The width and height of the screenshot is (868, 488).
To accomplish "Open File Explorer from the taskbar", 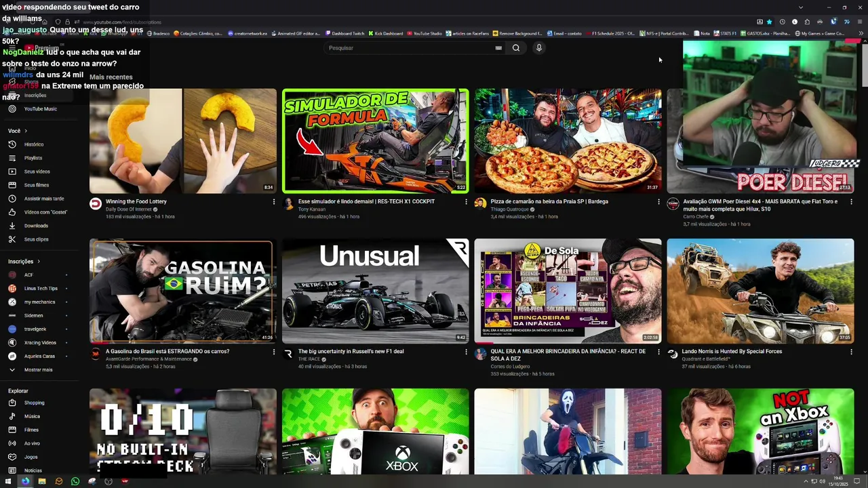I will (x=42, y=481).
